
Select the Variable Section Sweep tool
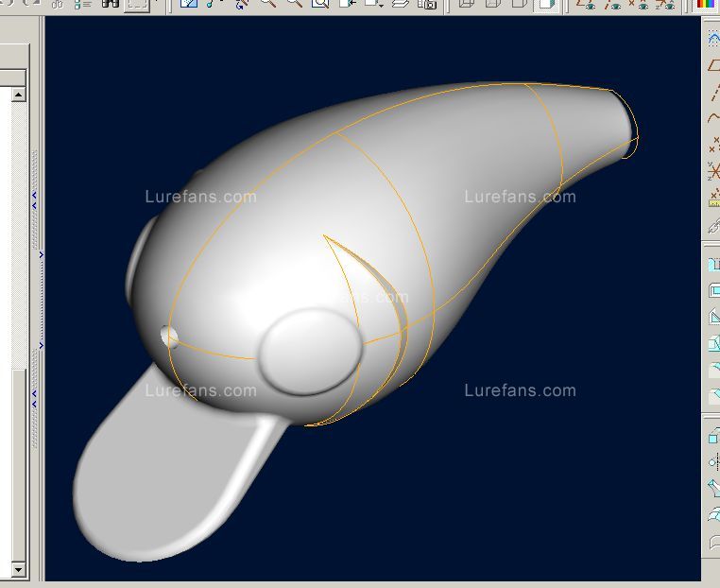point(714,488)
